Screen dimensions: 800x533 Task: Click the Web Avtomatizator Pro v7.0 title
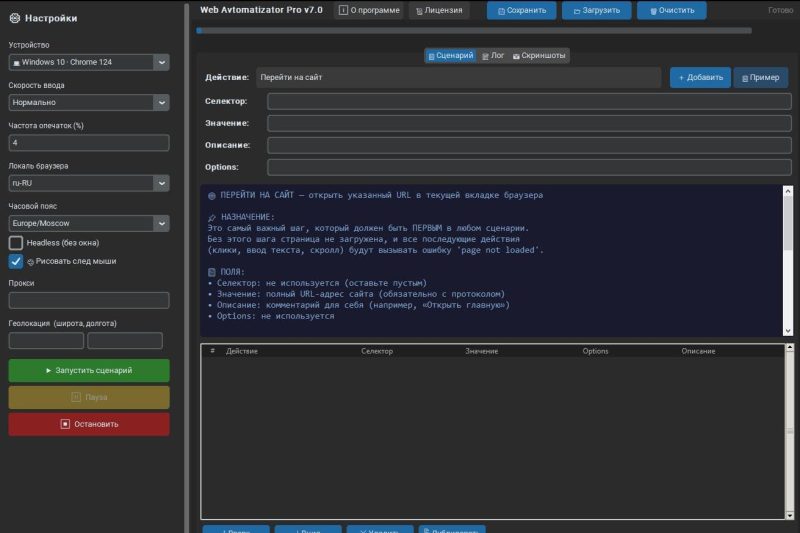tap(261, 10)
